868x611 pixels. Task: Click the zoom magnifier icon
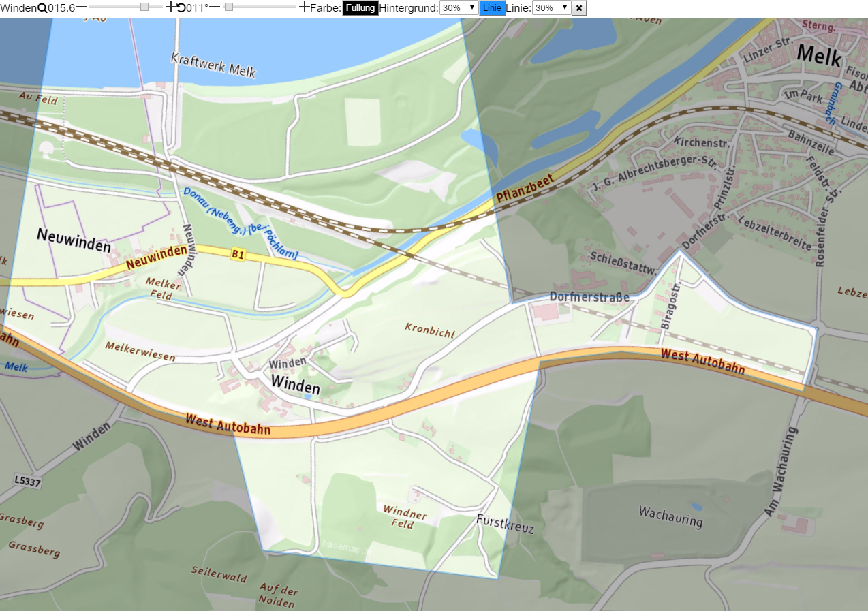tap(42, 7)
